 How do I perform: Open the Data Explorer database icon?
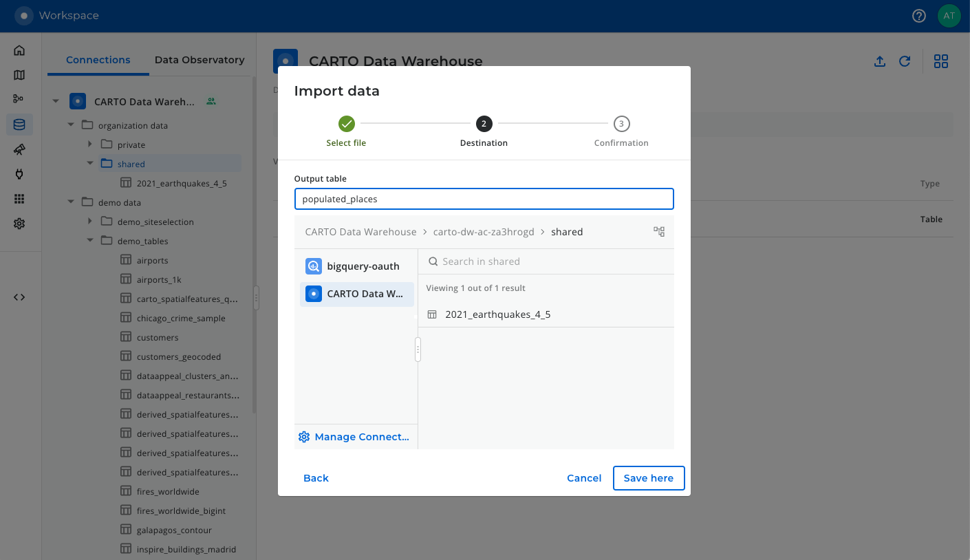click(19, 125)
